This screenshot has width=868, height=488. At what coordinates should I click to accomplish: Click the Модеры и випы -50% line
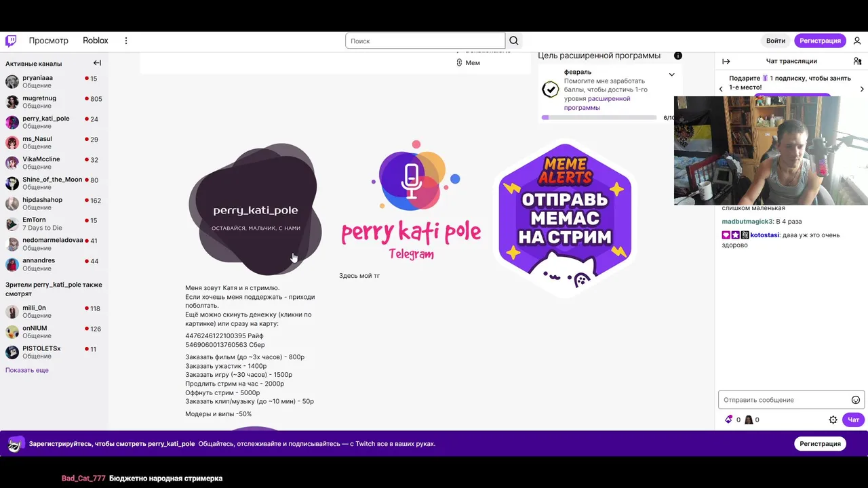click(218, 414)
